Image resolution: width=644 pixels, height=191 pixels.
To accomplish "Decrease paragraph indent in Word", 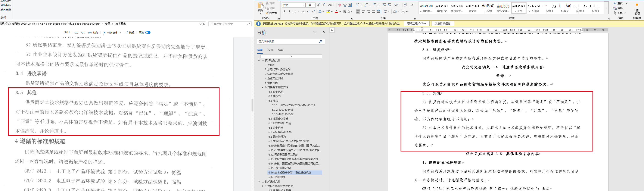I will pos(384,5).
